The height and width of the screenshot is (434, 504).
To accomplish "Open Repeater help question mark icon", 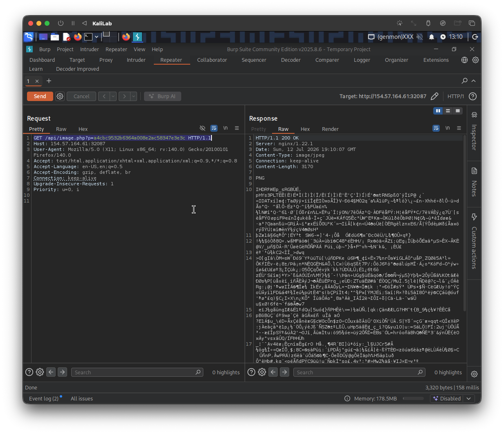I will [473, 97].
